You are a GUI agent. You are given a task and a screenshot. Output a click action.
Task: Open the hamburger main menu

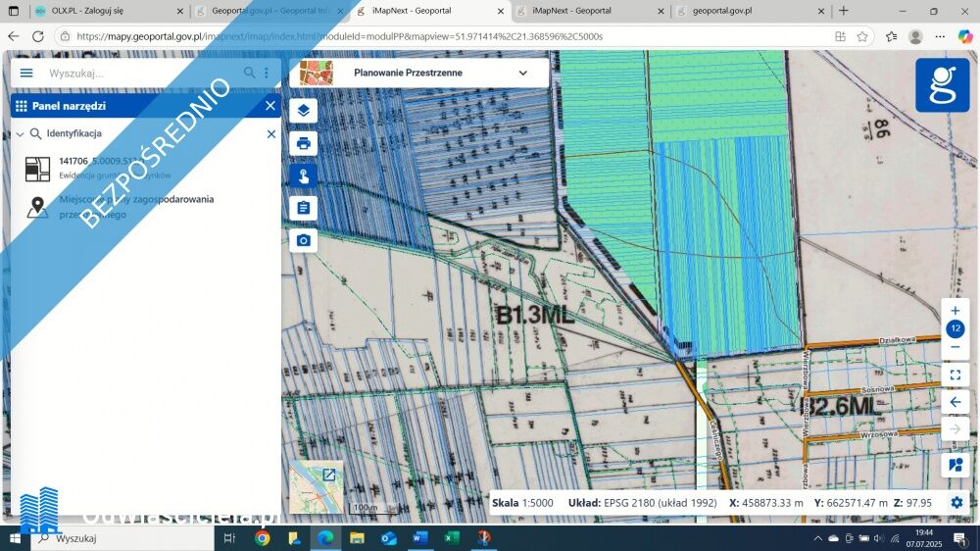click(x=26, y=73)
